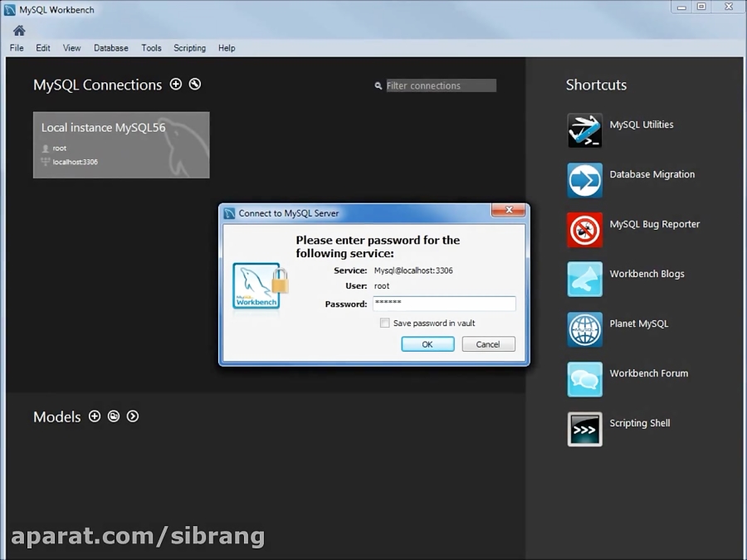Open the Workbench Blogs shortcut icon
747x560 pixels.
click(584, 280)
